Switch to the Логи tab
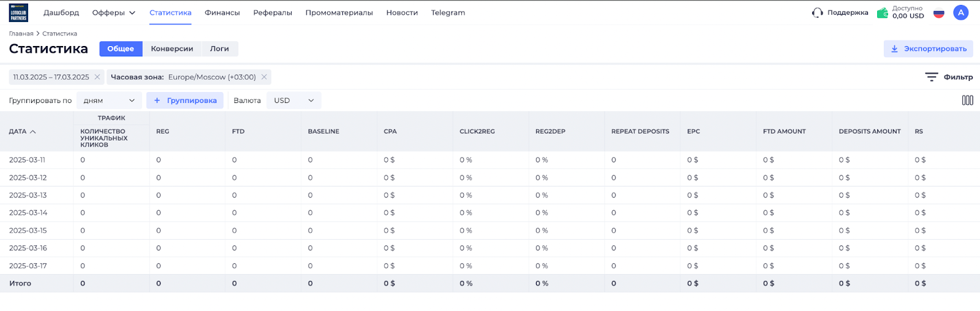Image resolution: width=980 pixels, height=311 pixels. click(219, 49)
